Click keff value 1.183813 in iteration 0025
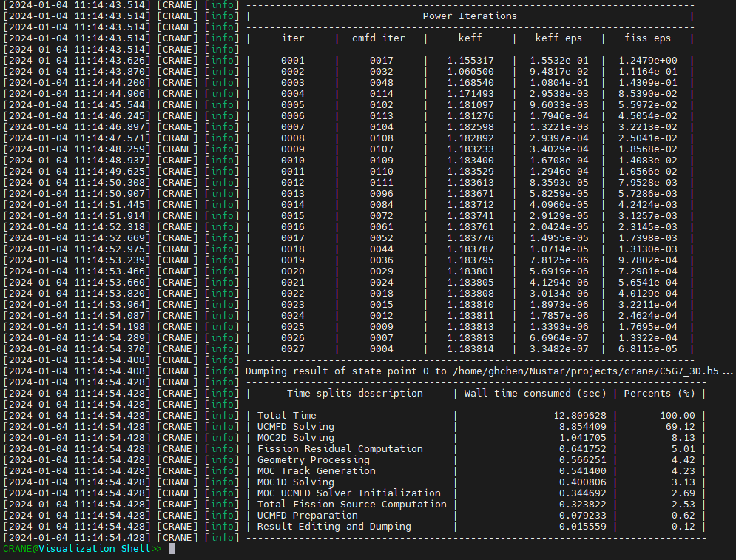Viewport: 736px width, 560px height. (470, 327)
